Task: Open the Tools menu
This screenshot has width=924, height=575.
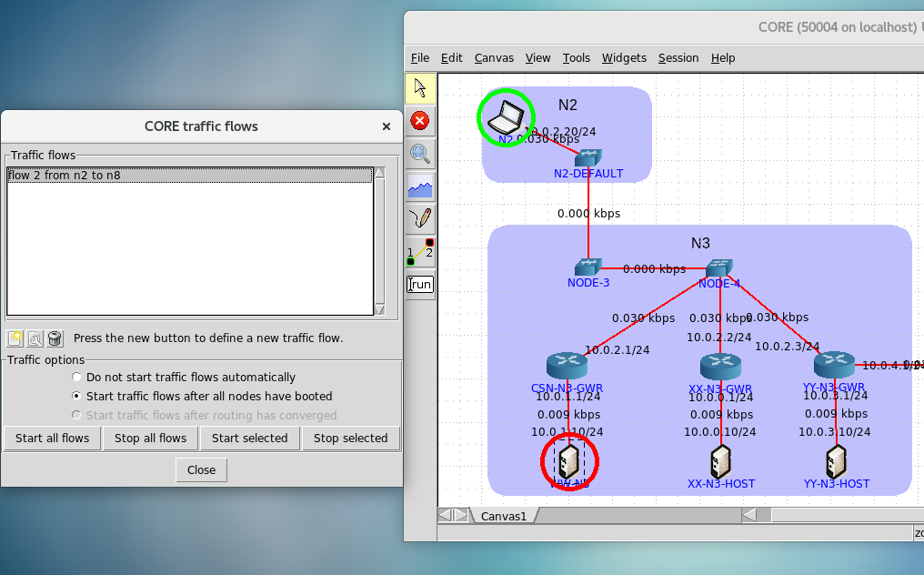Action: (x=576, y=57)
